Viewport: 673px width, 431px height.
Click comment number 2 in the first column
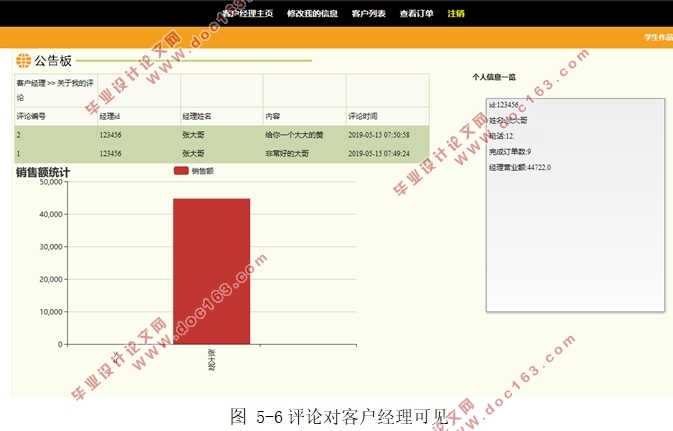coord(18,135)
